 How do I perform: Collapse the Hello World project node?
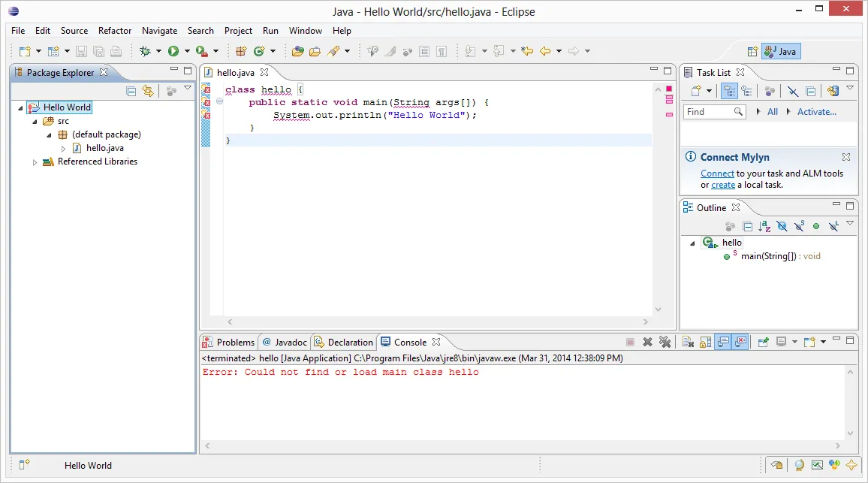[20, 108]
